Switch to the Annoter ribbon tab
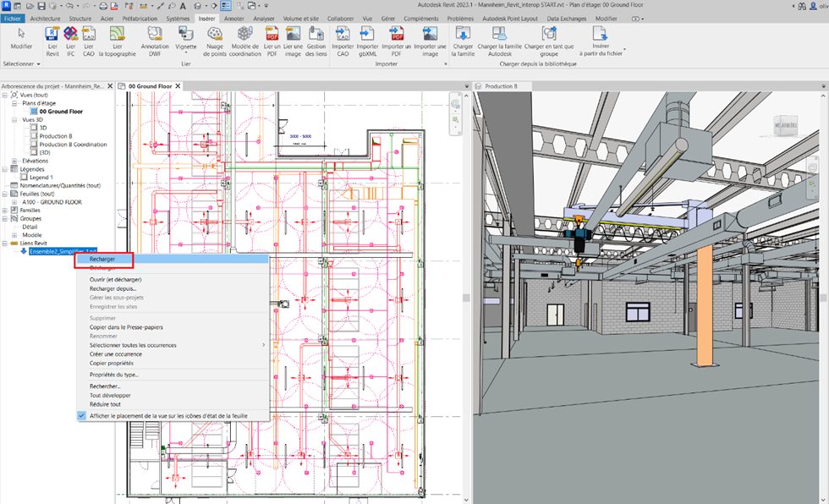This screenshot has height=504, width=829. click(x=233, y=19)
